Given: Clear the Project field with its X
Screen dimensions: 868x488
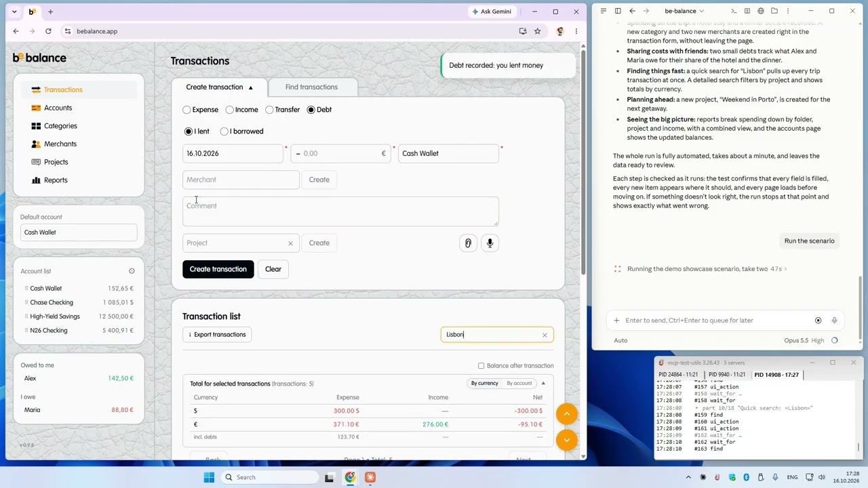Looking at the screenshot, I should (x=290, y=243).
